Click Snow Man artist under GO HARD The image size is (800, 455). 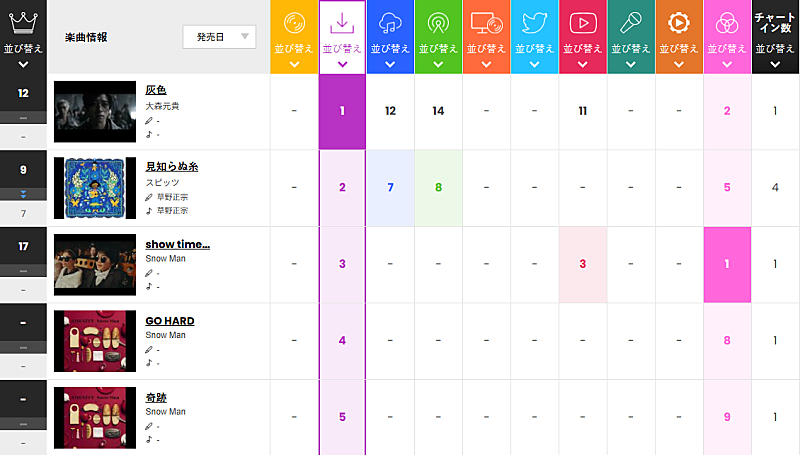coord(165,335)
